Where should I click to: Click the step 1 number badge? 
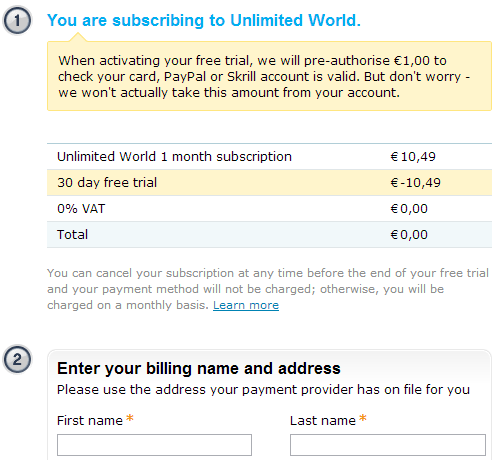(17, 20)
